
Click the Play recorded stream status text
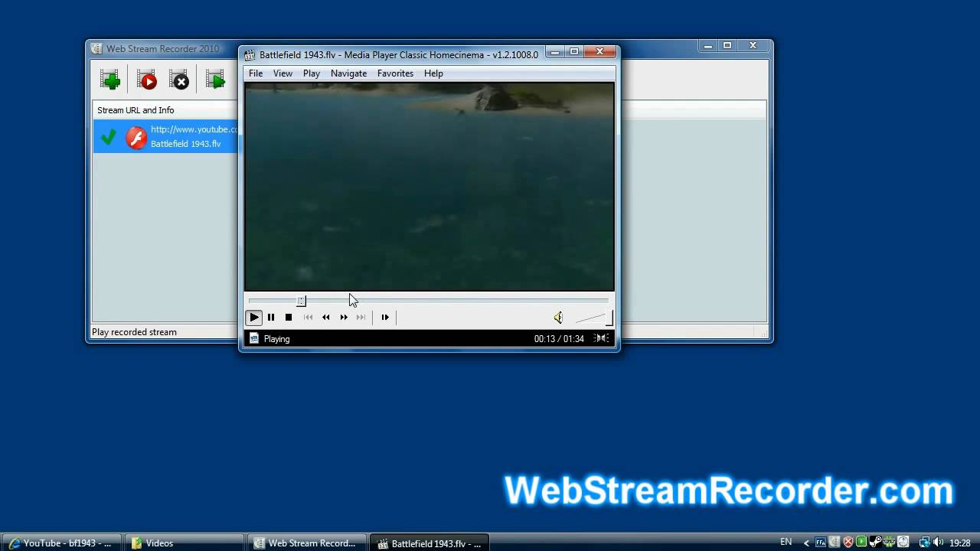pyautogui.click(x=135, y=332)
